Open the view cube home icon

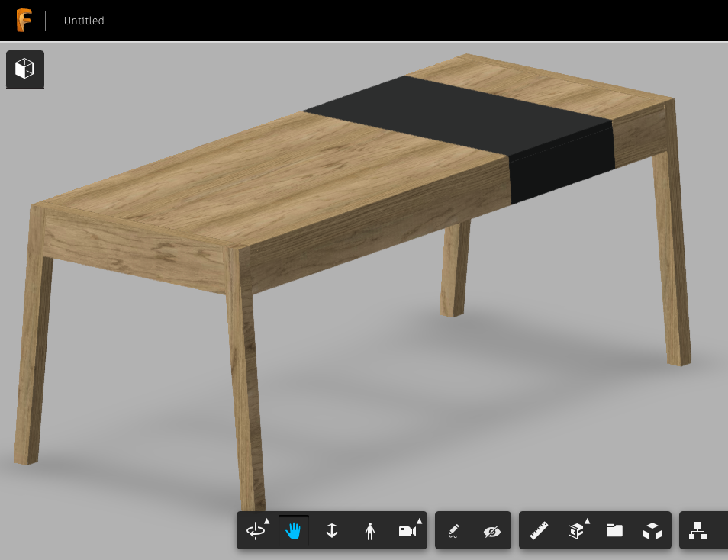(25, 69)
